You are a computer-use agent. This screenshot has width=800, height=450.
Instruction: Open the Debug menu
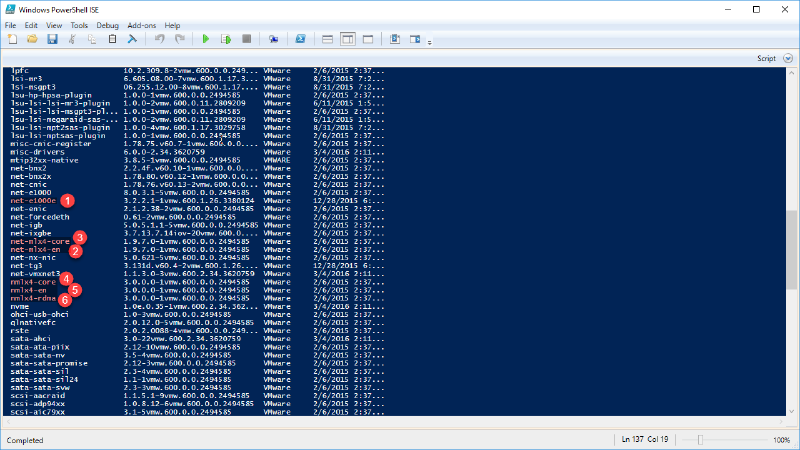(107, 25)
